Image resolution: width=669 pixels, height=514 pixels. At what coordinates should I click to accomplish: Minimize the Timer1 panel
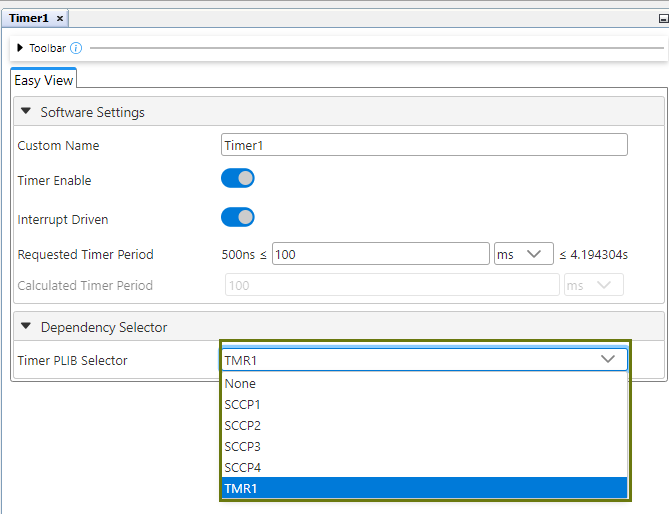(x=663, y=18)
